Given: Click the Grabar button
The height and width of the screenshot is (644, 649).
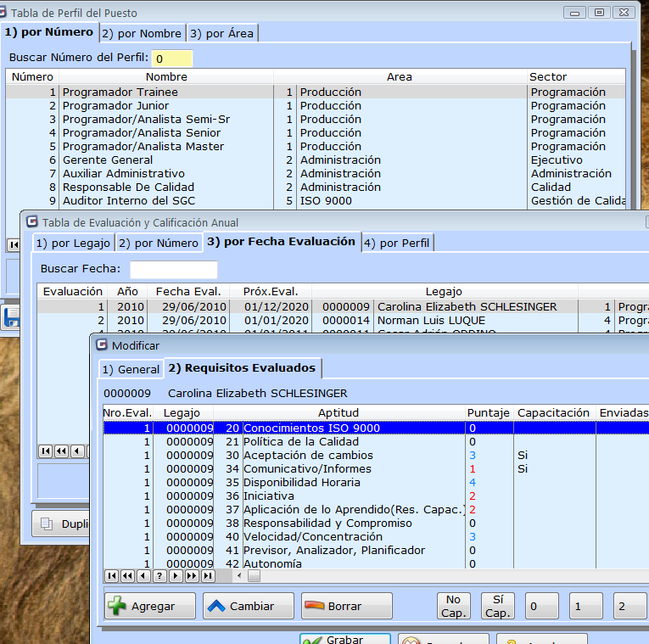Looking at the screenshot, I should click(x=345, y=640).
